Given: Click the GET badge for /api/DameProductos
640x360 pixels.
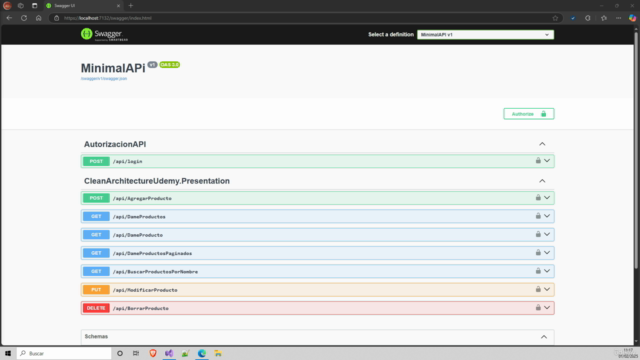Looking at the screenshot, I should (96, 216).
